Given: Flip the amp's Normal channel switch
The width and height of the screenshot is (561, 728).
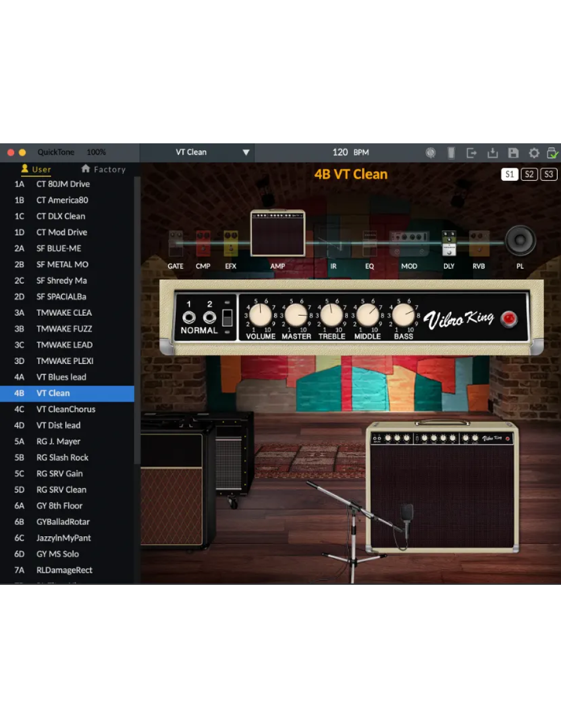Looking at the screenshot, I should [227, 317].
